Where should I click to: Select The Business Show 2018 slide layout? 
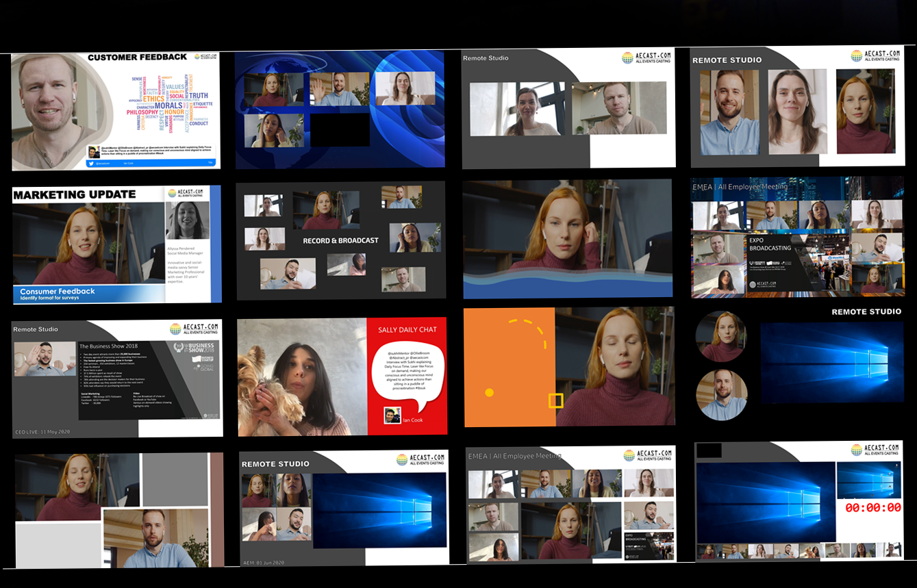(117, 378)
